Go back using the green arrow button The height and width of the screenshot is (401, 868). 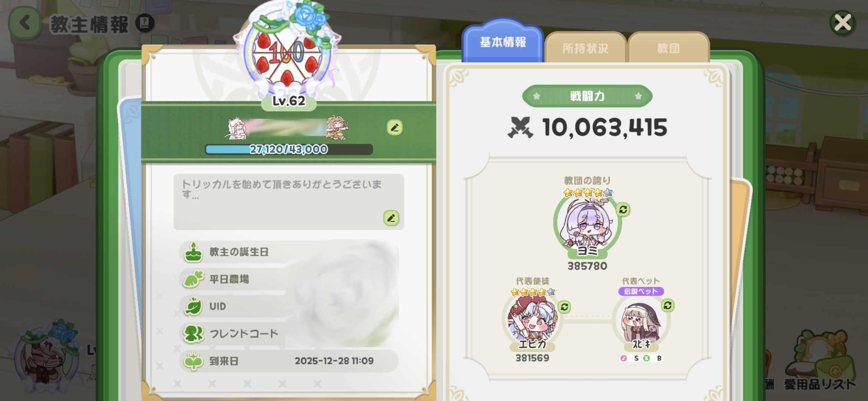coord(25,23)
